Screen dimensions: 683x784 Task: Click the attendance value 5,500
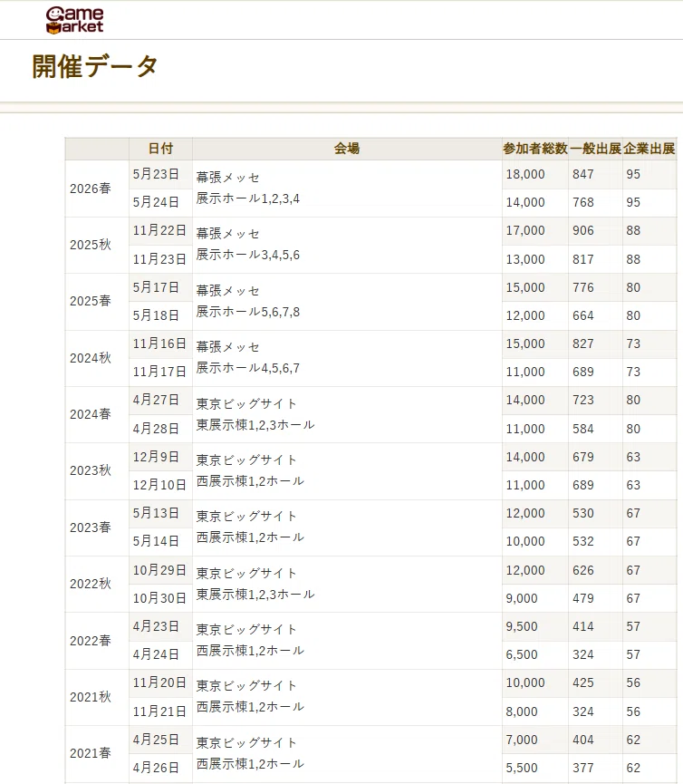tap(522, 768)
